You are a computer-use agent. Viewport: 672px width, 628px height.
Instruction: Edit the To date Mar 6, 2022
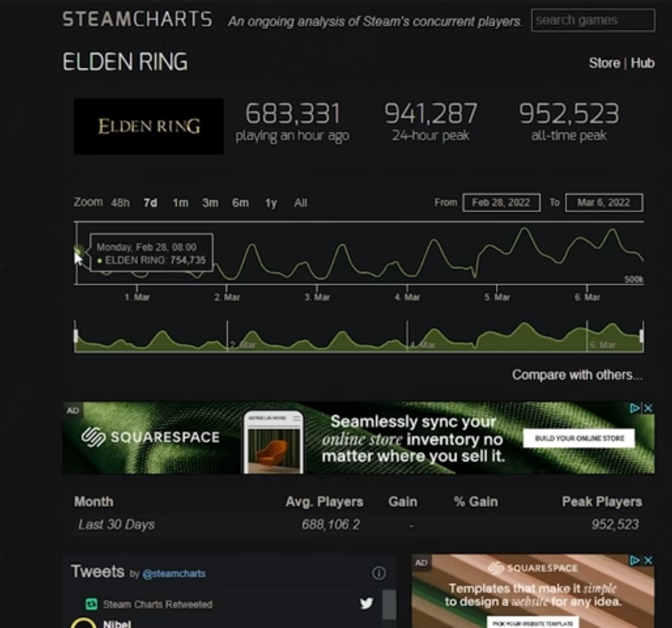(x=604, y=203)
